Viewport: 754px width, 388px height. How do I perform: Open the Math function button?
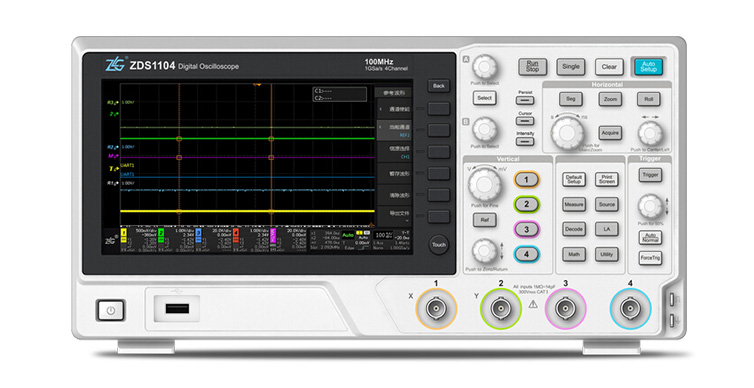(x=574, y=254)
